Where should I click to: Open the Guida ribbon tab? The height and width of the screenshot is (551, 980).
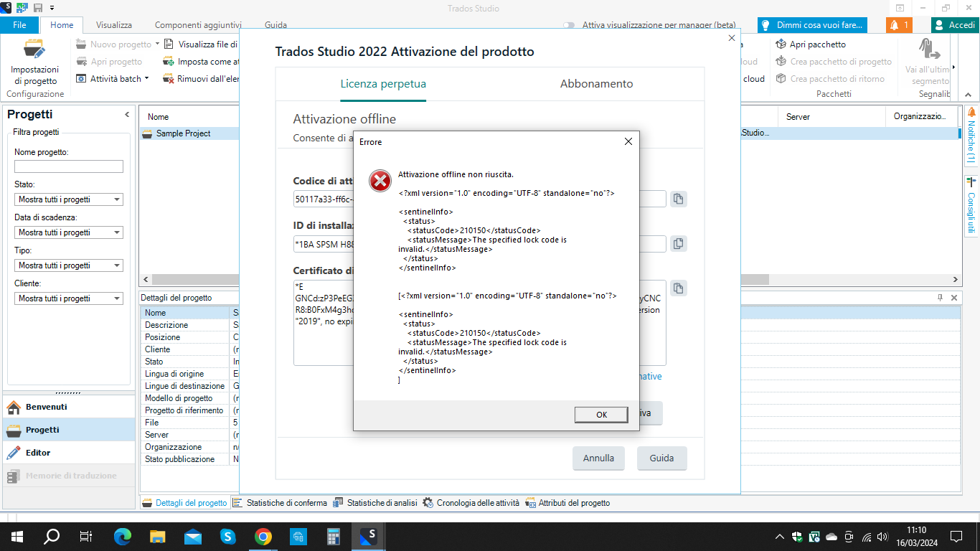pyautogui.click(x=276, y=25)
